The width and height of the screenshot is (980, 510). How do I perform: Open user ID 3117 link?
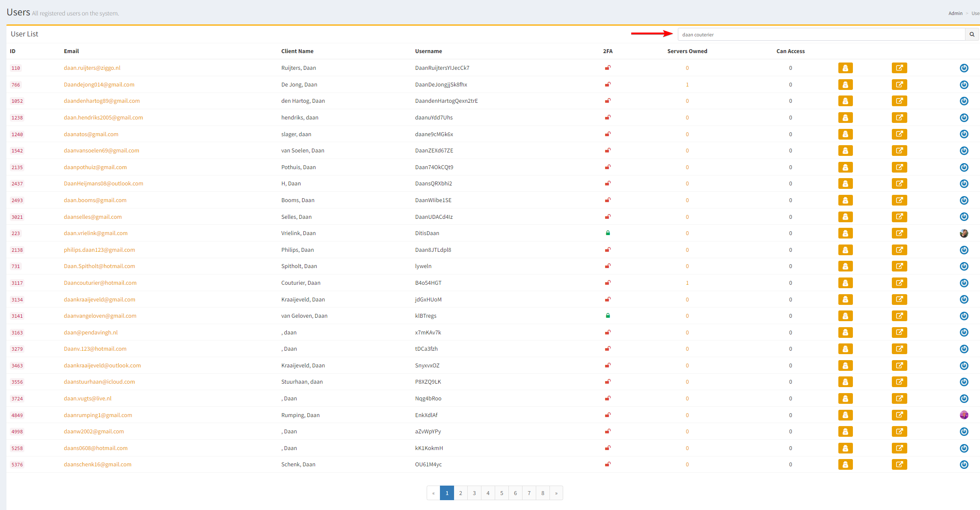pyautogui.click(x=17, y=283)
